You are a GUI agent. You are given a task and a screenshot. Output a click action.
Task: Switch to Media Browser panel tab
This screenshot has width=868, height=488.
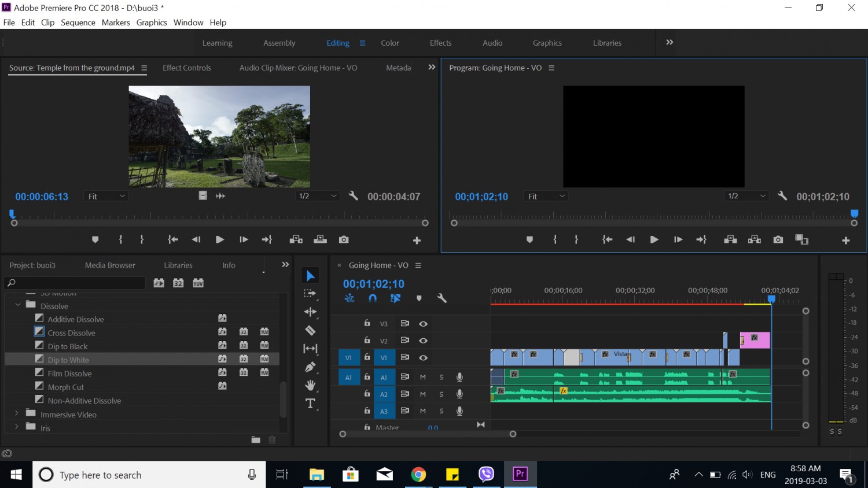[110, 265]
